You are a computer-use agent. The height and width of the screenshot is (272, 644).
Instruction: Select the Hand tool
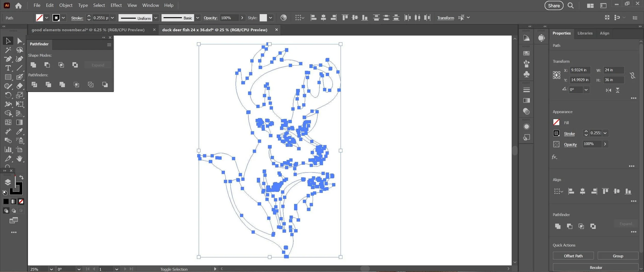(x=20, y=159)
